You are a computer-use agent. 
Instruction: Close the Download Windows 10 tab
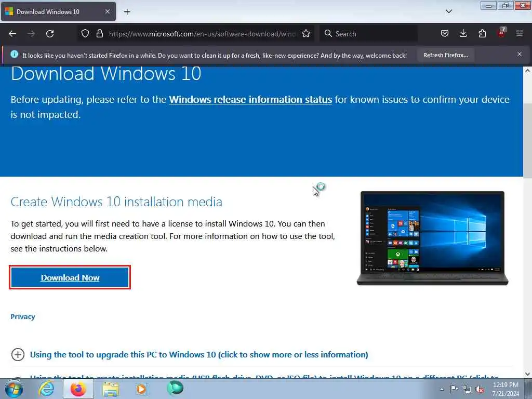108,11
